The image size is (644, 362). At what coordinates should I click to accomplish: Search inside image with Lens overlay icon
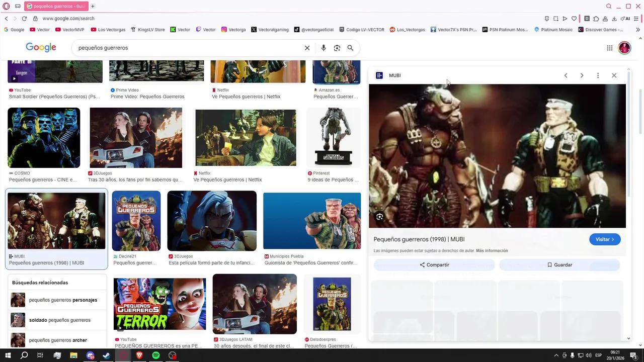379,217
